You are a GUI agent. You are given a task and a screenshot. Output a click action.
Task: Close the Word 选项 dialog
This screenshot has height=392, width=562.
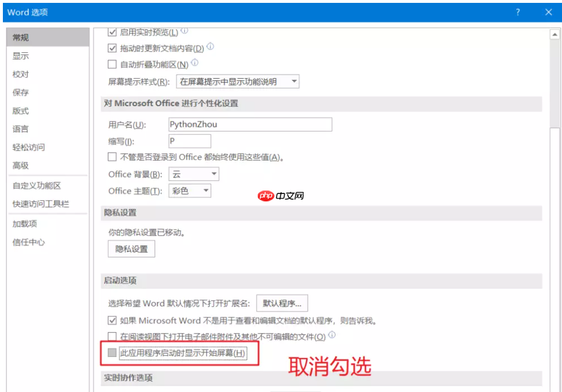(548, 12)
